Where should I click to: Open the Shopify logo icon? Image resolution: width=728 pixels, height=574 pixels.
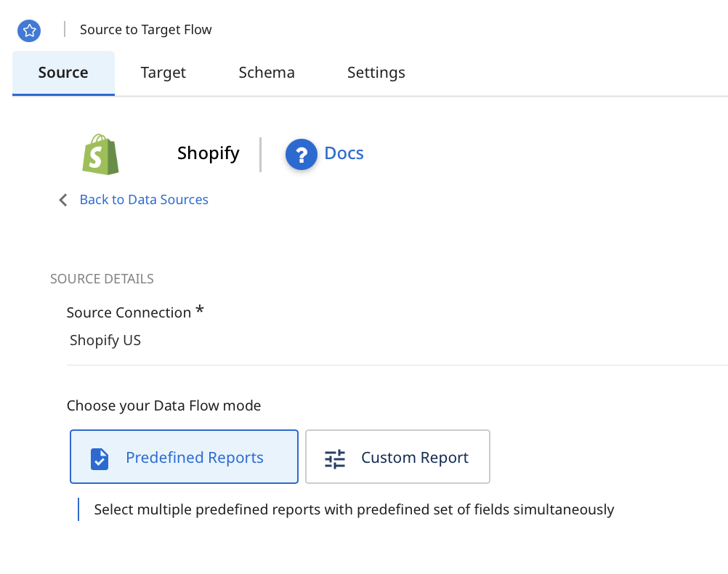[101, 154]
